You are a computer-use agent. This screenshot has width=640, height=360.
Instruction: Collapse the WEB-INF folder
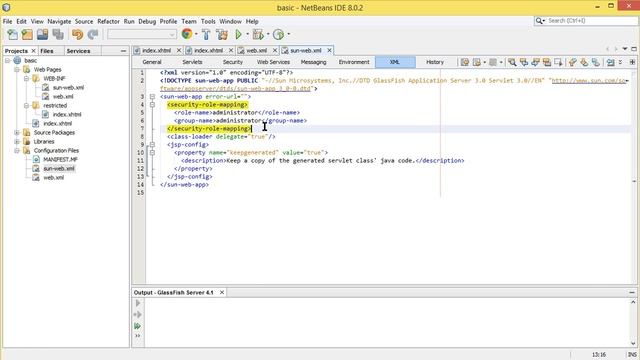(26, 78)
